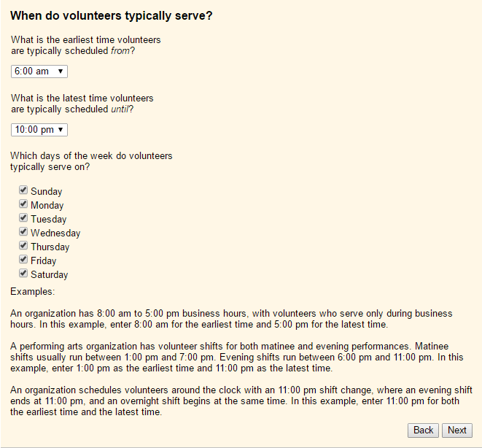Expand the 10:00 pm latest time dropdown
This screenshot has width=482, height=448.
(x=39, y=129)
